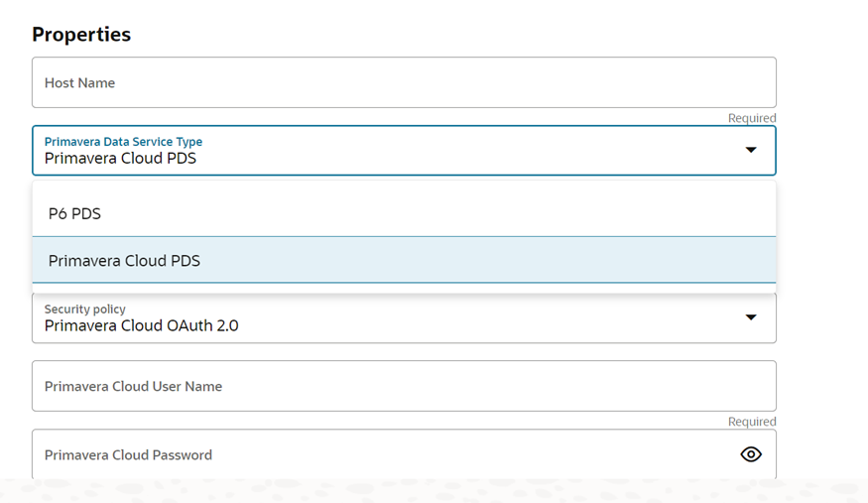The width and height of the screenshot is (868, 503).
Task: Click the Required label below Host Name
Action: point(752,118)
